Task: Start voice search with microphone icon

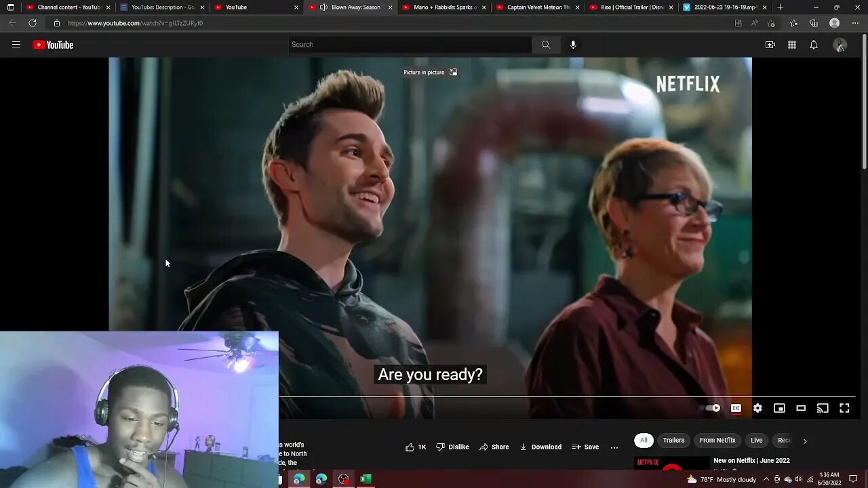Action: [x=573, y=45]
